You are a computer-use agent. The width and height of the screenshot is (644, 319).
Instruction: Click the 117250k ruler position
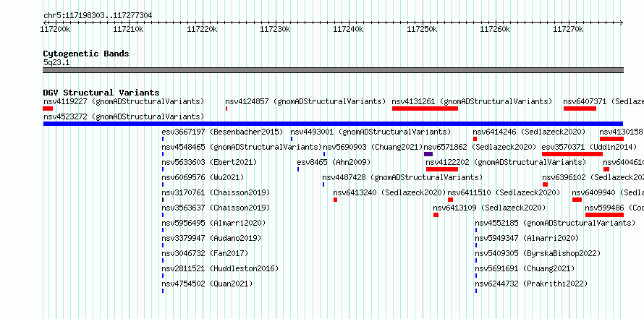pyautogui.click(x=422, y=29)
